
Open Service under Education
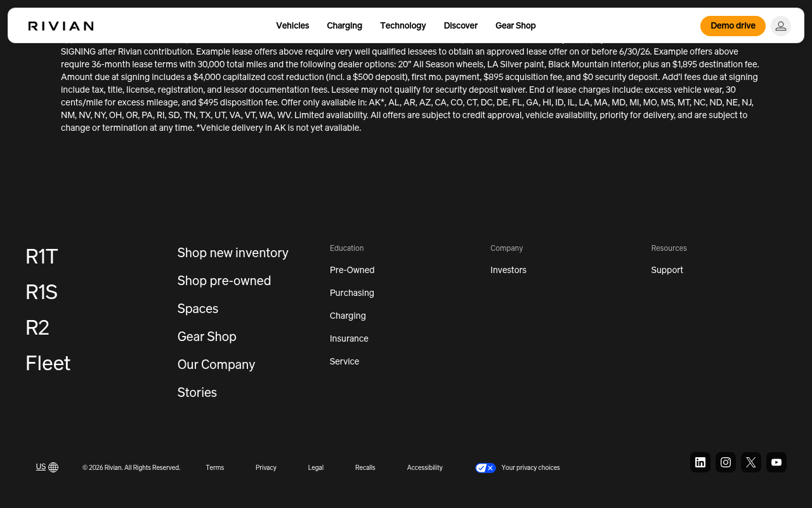344,361
